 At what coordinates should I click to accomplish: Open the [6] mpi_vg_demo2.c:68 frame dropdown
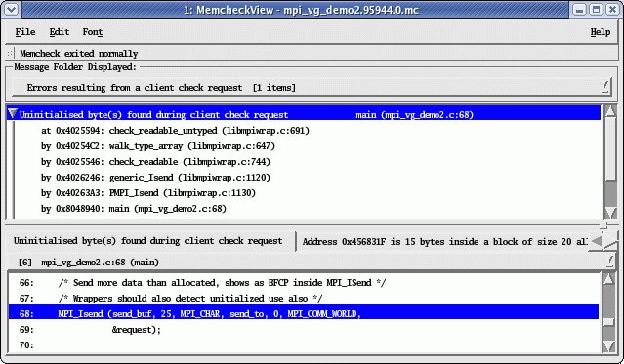point(312,263)
